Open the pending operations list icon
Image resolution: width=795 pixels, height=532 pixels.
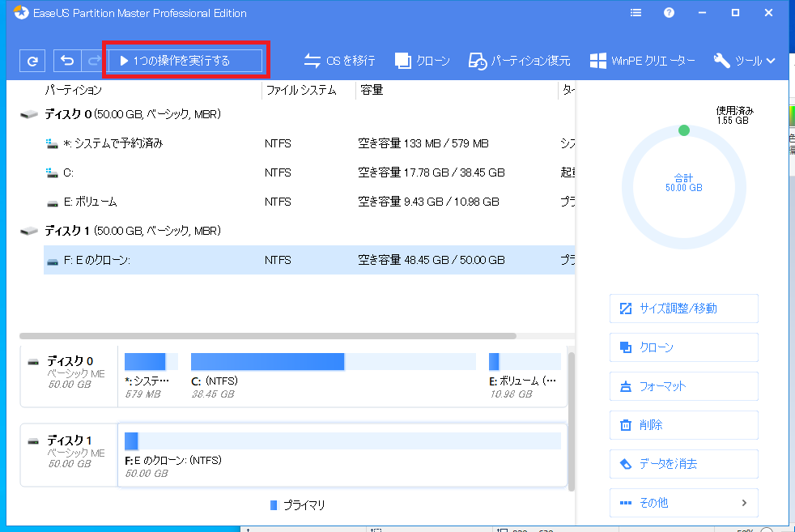point(636,12)
